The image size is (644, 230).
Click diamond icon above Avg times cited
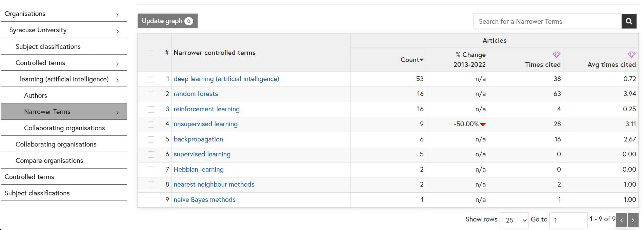coord(631,55)
